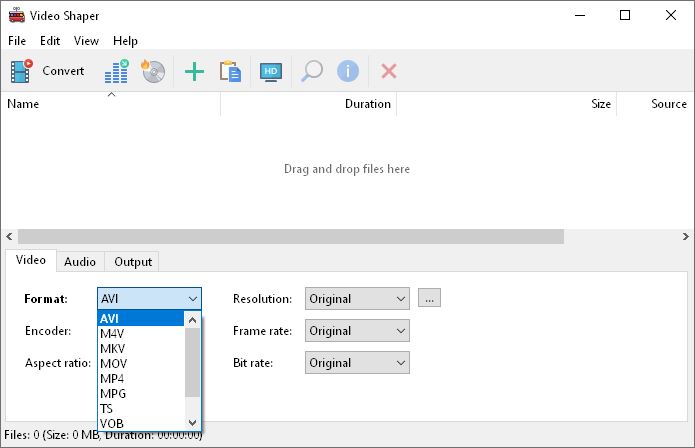The height and width of the screenshot is (448, 695).
Task: Click the Video Shaper app icon in the title bar
Action: (x=17, y=15)
